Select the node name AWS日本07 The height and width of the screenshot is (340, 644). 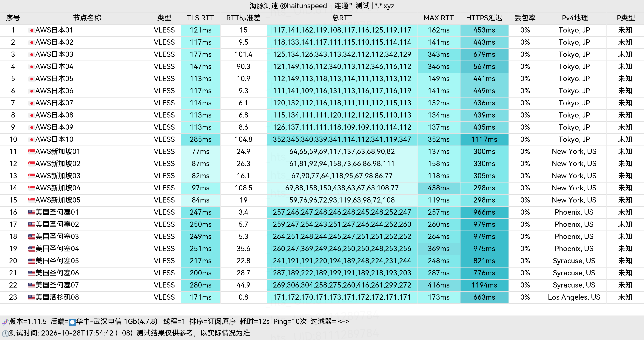point(54,103)
